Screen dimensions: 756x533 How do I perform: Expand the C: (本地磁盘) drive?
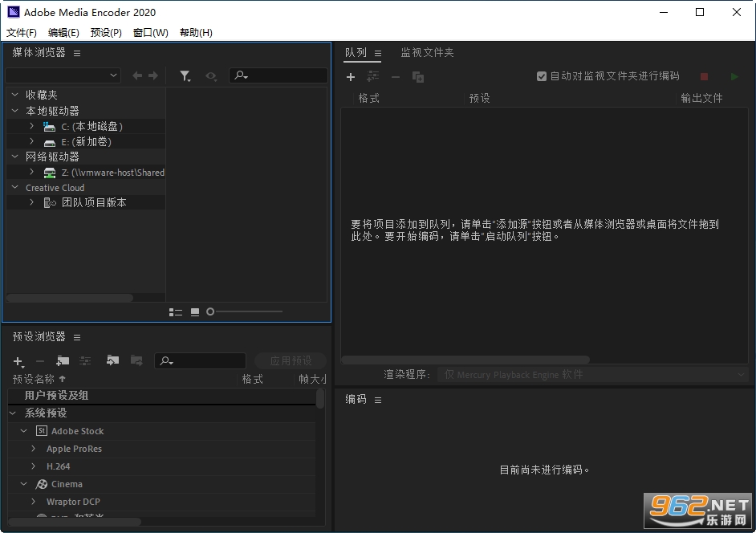[x=32, y=126]
